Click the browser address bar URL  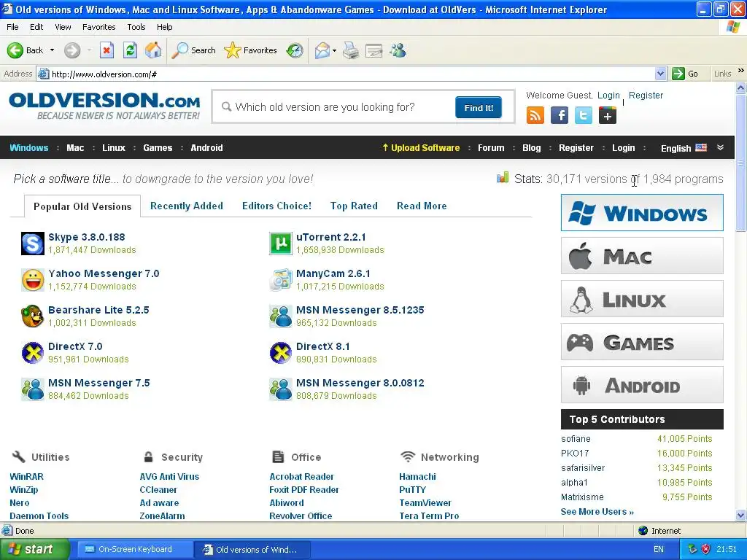tap(104, 74)
